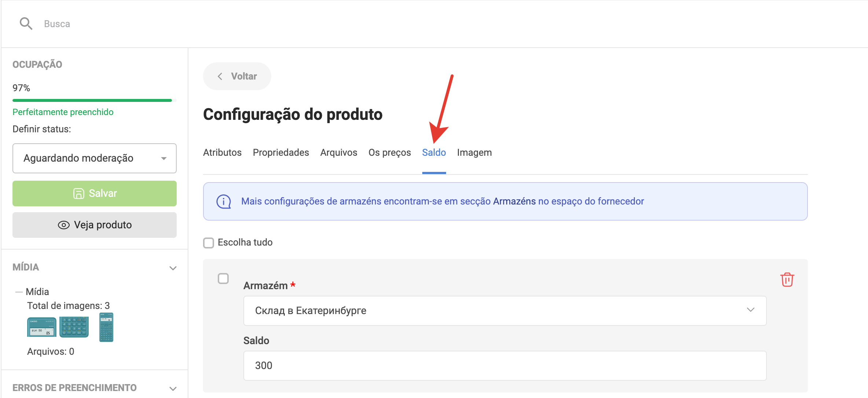Switch to the Atributos tab

point(222,152)
